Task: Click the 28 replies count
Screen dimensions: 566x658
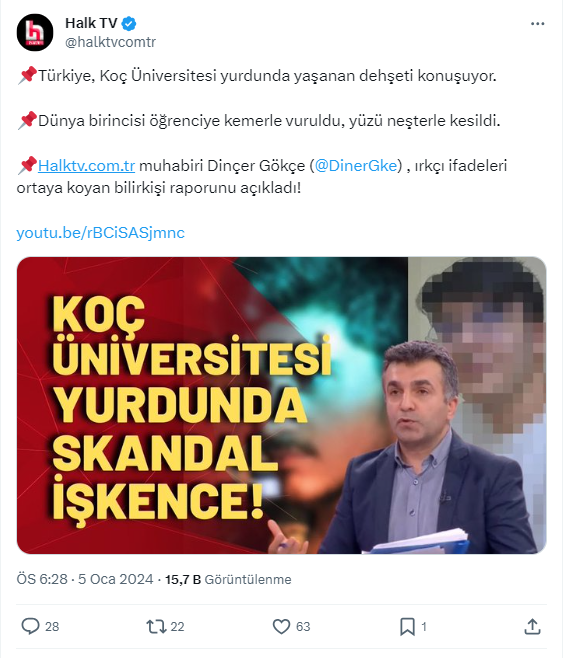Action: [x=52, y=627]
